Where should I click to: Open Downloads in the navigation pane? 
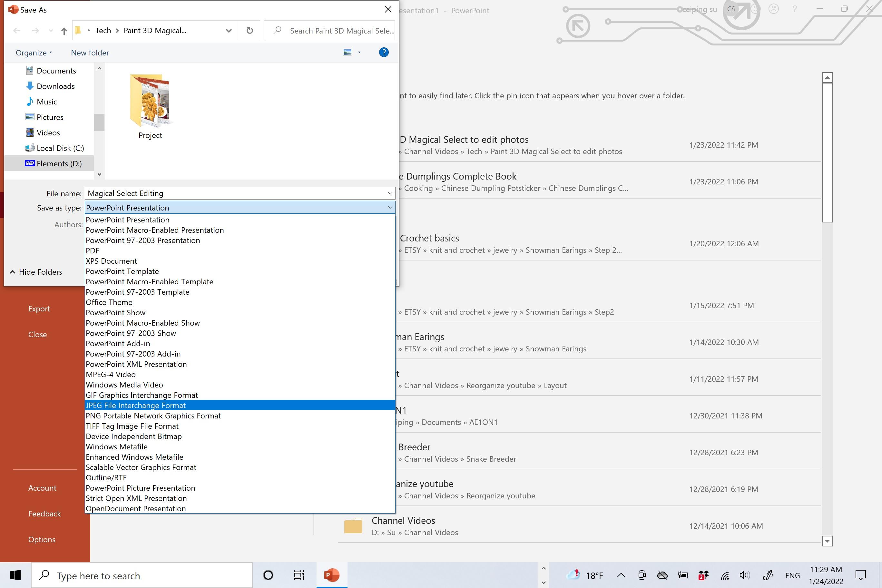click(55, 86)
